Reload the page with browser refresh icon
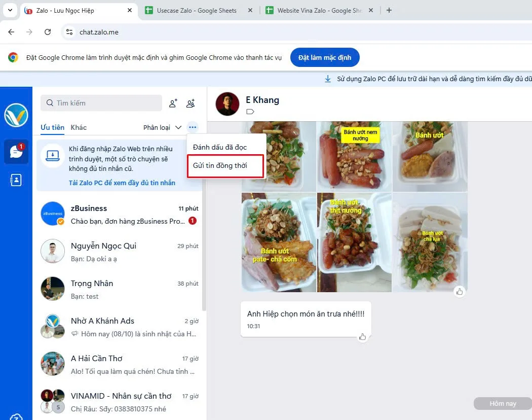 [x=48, y=32]
